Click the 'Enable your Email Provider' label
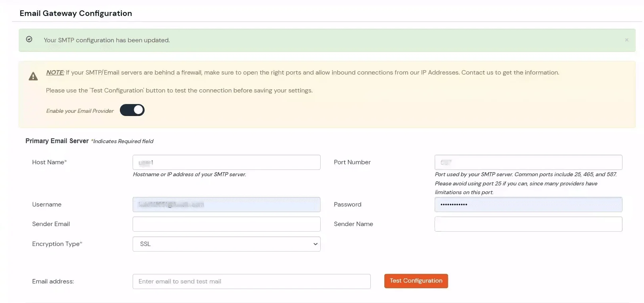Viewport: 644px width, 303px height. [x=80, y=111]
